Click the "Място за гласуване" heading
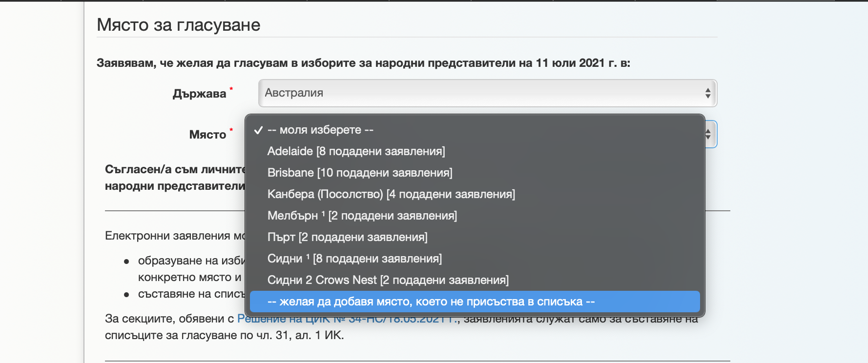This screenshot has height=363, width=868. click(179, 25)
